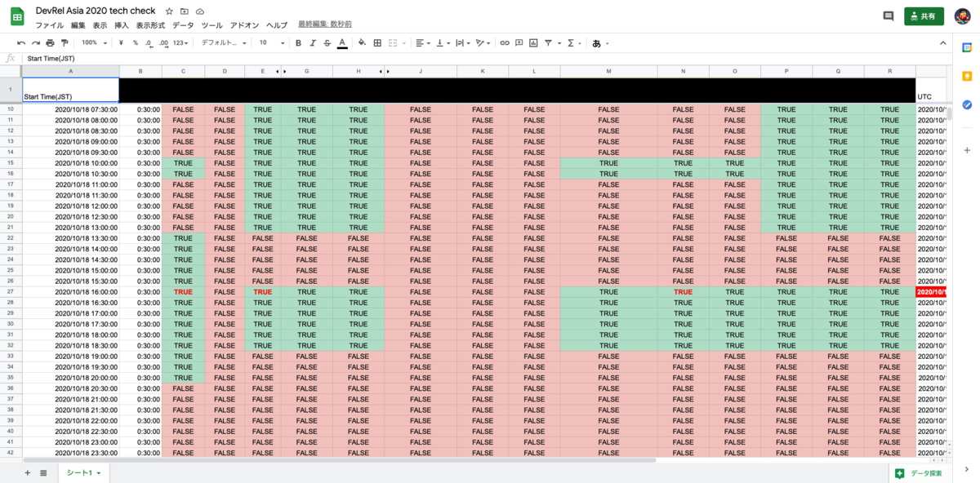Viewport: 980px width, 483px height.
Task: Open text color picker
Action: coord(341,42)
